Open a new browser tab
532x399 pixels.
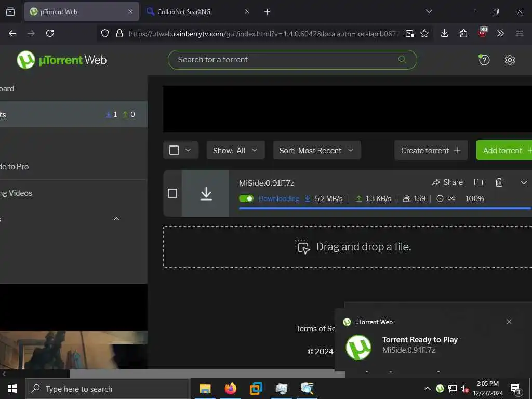(267, 12)
